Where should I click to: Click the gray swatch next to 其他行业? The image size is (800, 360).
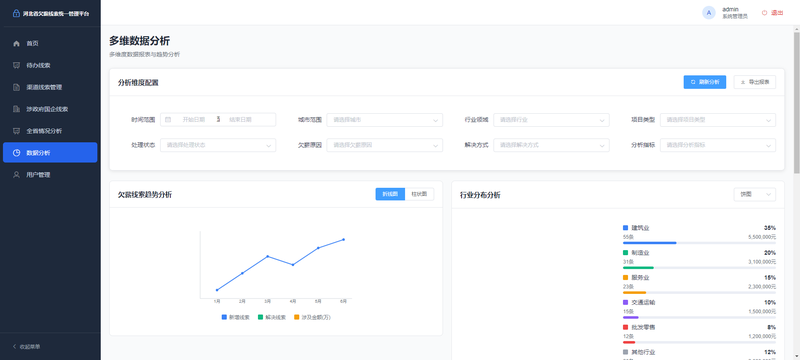pos(626,352)
